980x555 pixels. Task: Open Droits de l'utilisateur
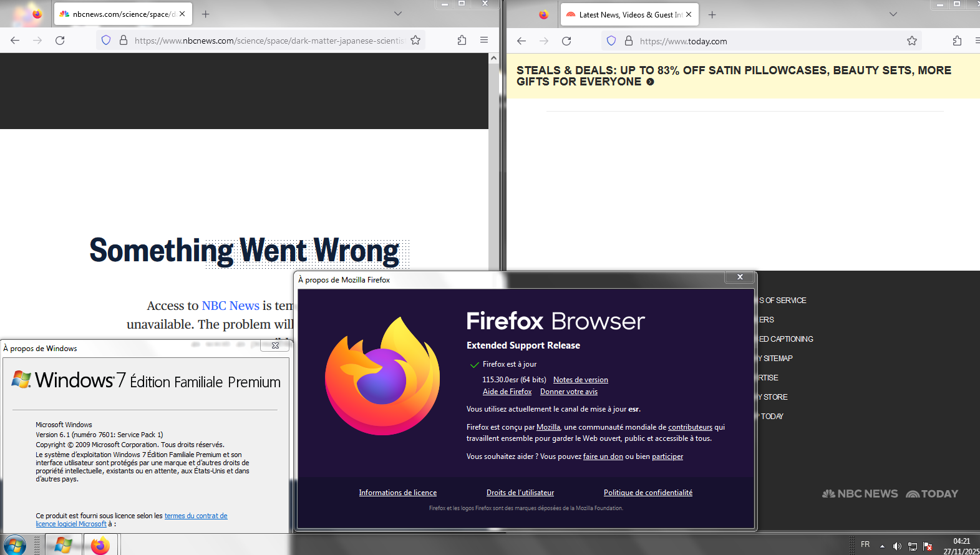(520, 493)
